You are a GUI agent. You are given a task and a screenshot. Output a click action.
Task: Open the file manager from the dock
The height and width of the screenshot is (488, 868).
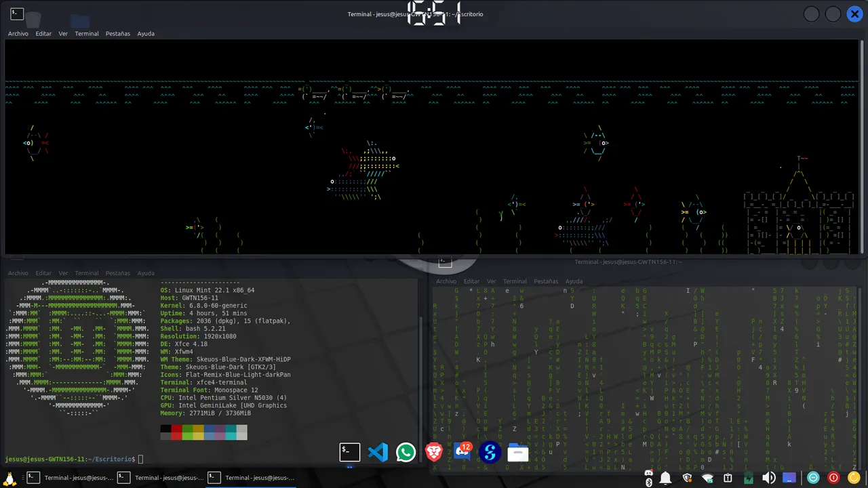(x=518, y=452)
